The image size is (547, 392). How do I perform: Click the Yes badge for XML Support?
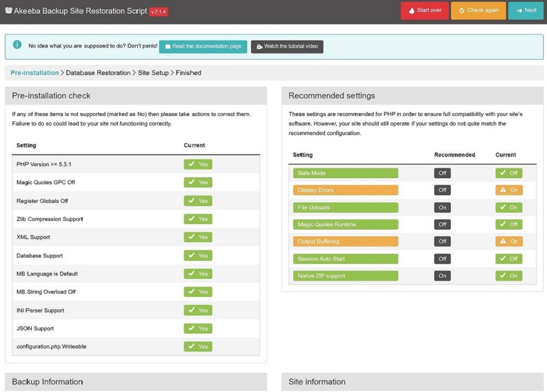tap(198, 237)
